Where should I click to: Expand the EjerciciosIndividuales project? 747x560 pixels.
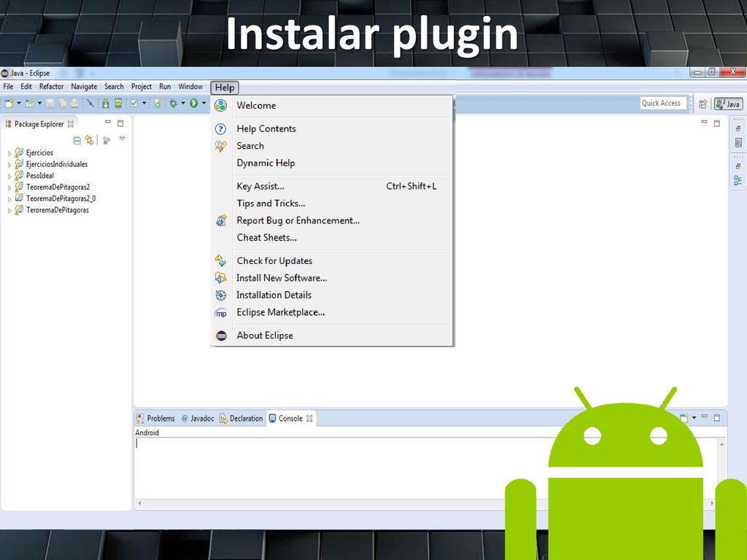click(x=9, y=165)
